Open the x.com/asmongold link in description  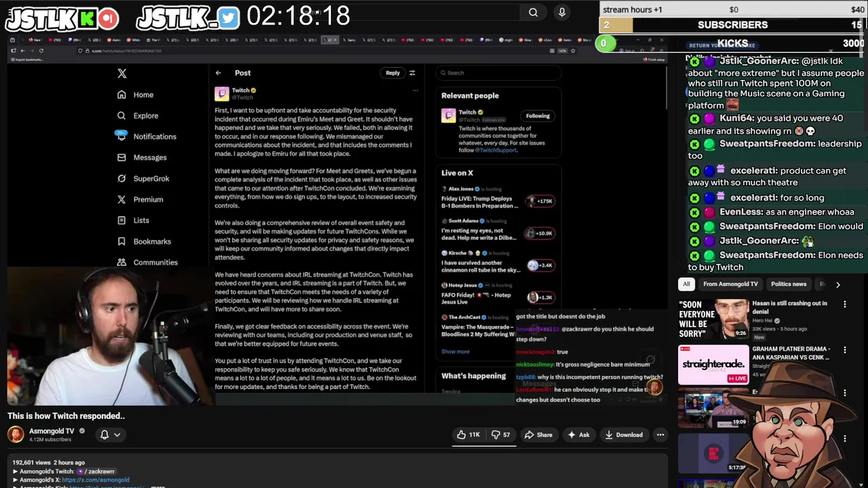pos(96,480)
